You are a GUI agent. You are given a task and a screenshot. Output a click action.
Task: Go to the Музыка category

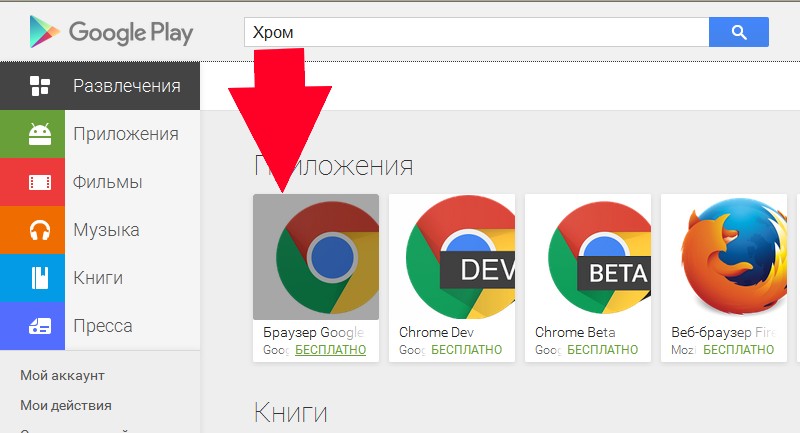point(106,230)
